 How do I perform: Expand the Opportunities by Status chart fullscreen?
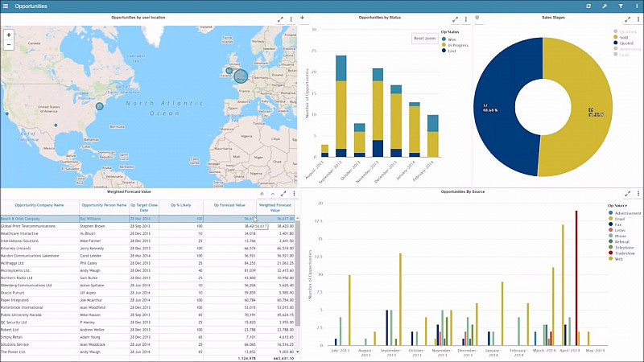click(x=455, y=19)
